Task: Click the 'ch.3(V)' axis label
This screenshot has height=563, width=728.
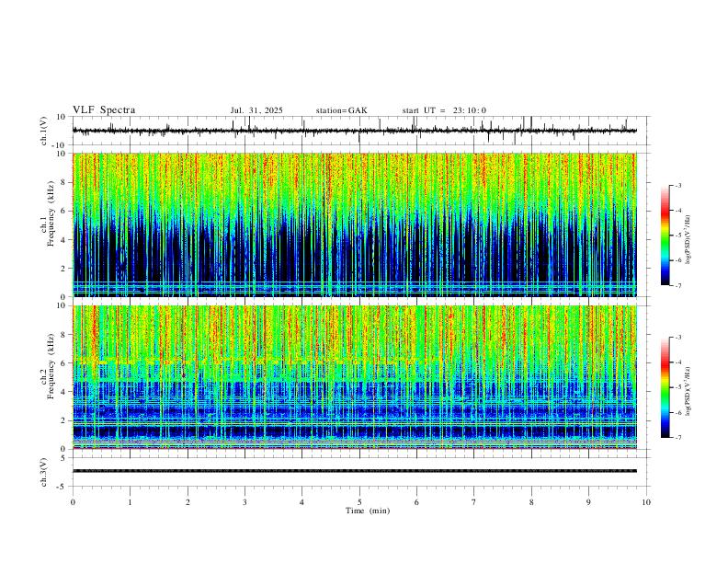Action: (44, 473)
